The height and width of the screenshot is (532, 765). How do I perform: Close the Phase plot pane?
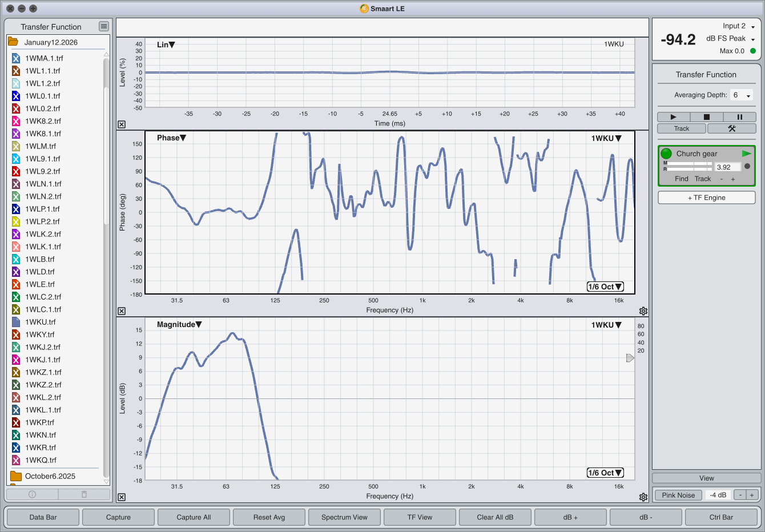[122, 311]
